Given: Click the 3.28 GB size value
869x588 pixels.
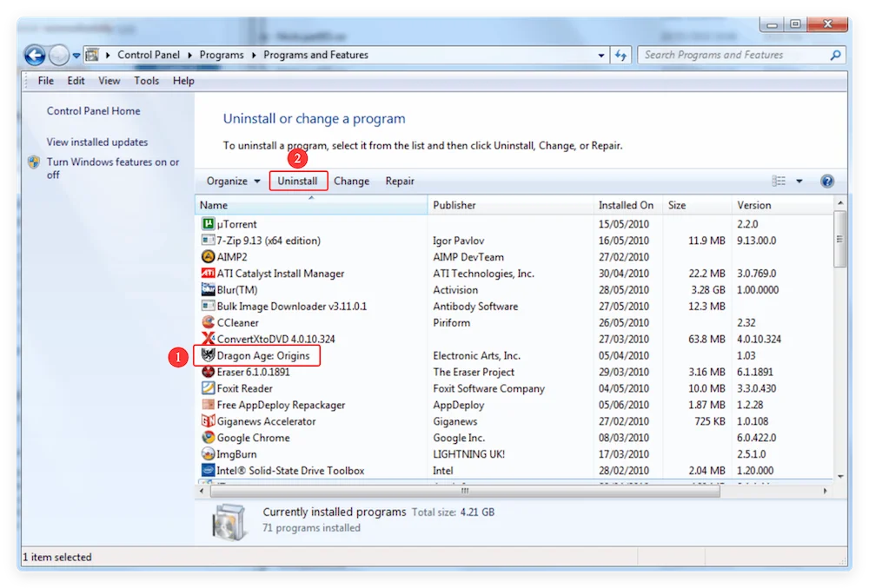Looking at the screenshot, I should [x=707, y=289].
